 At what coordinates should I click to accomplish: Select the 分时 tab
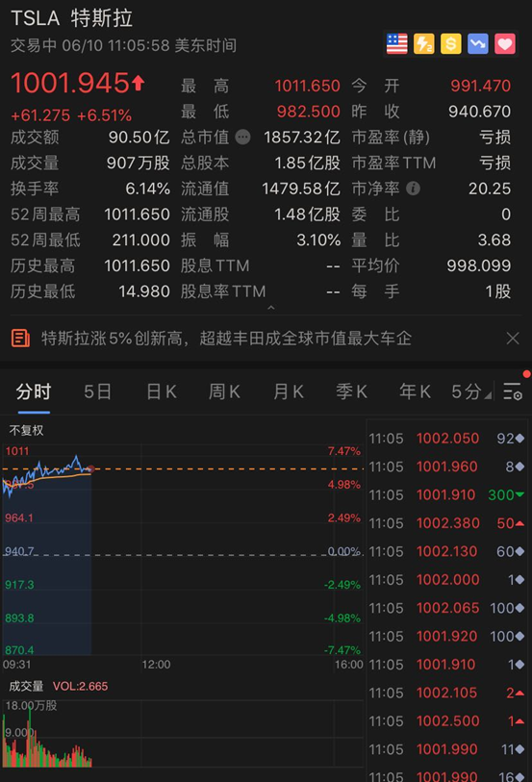(34, 392)
